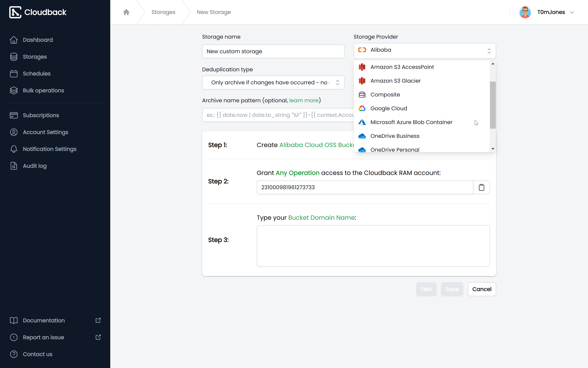Open the Alibaba Cloud OSS Bucket link
The width and height of the screenshot is (588, 368).
click(x=317, y=145)
